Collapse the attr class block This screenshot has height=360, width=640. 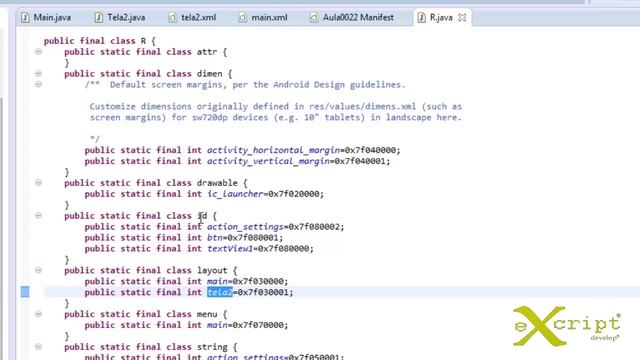click(38, 52)
